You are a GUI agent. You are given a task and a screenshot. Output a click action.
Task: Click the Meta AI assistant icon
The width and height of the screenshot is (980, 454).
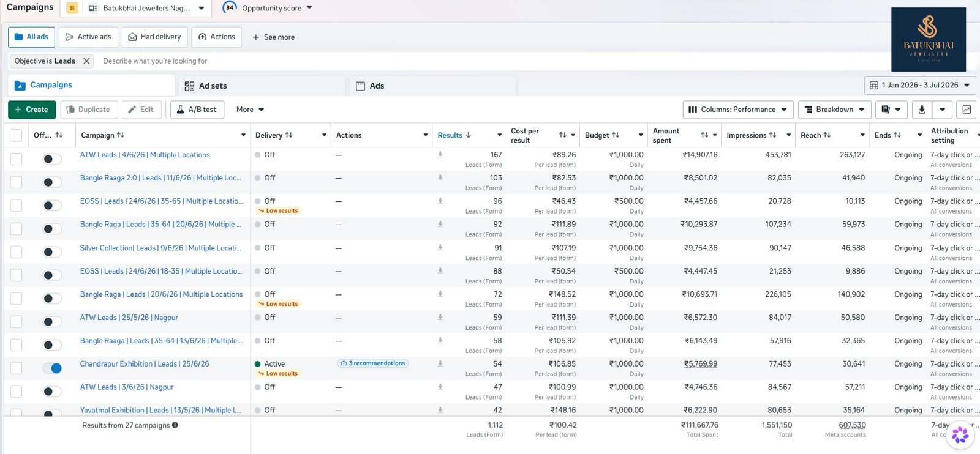tap(960, 435)
